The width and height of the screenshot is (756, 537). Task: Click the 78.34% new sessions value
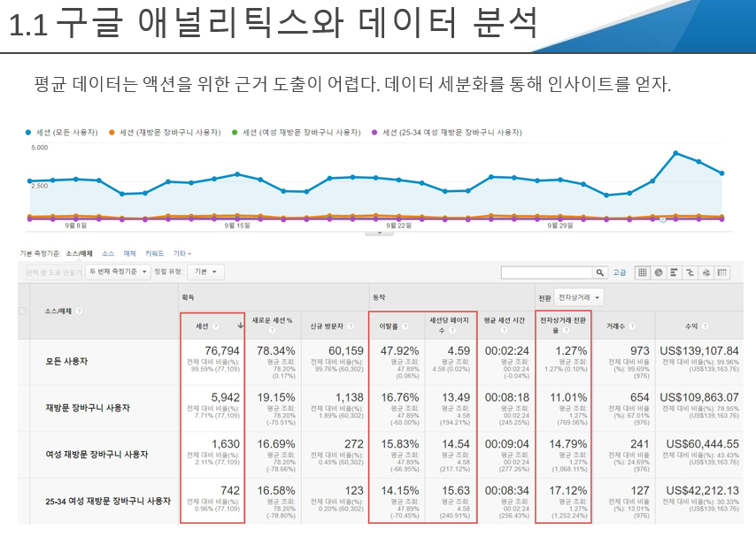(x=276, y=351)
